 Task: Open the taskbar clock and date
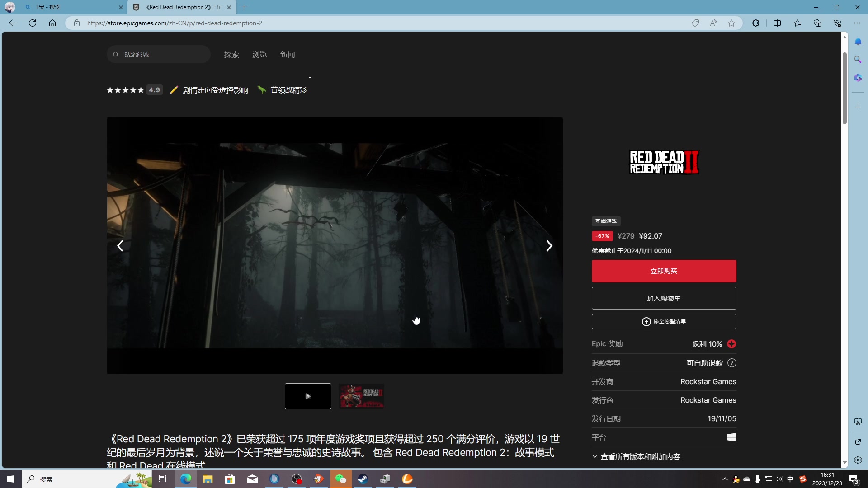tap(827, 479)
